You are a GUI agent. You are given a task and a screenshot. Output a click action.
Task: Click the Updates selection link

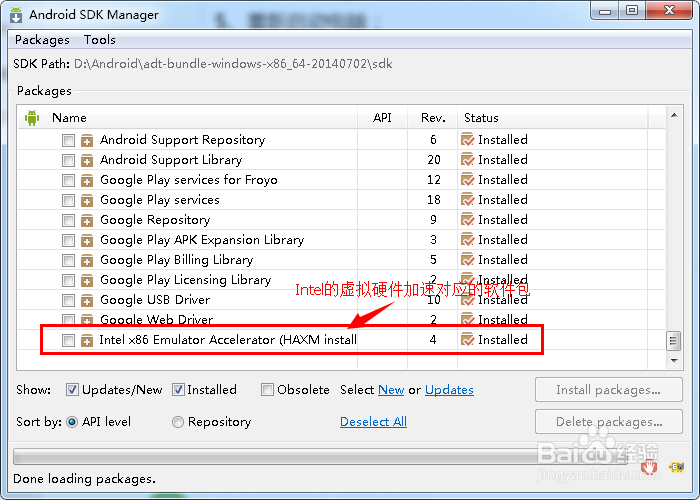[449, 390]
